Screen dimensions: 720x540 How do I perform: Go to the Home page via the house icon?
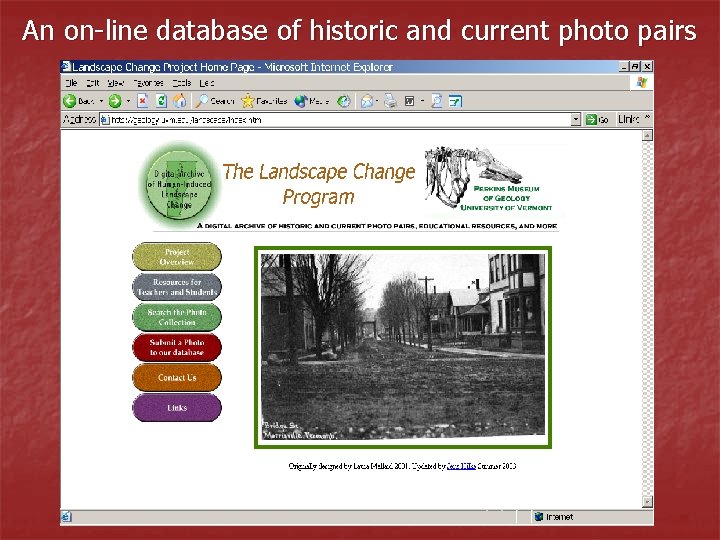pos(180,101)
